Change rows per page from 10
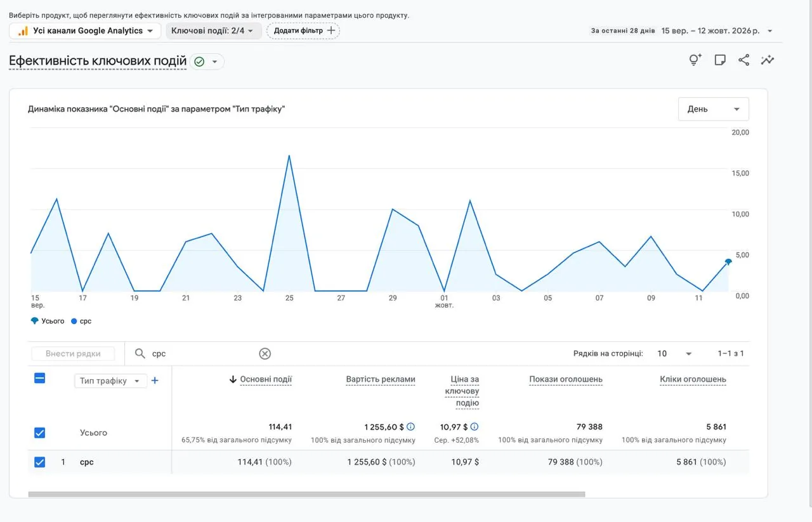 click(675, 353)
